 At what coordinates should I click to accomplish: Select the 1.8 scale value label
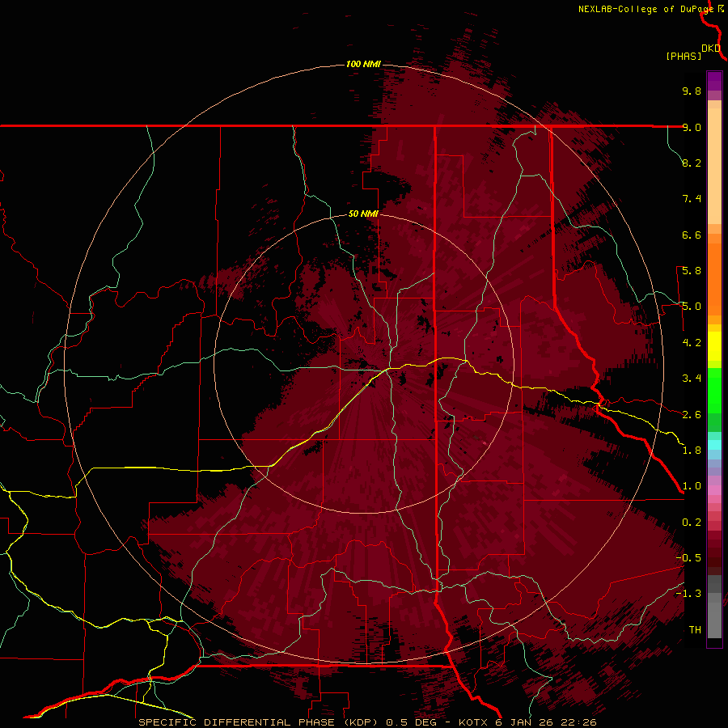(x=692, y=451)
